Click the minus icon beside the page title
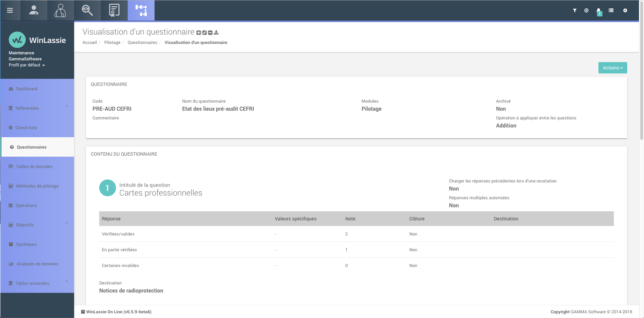Image resolution: width=644 pixels, height=318 pixels. pos(210,33)
